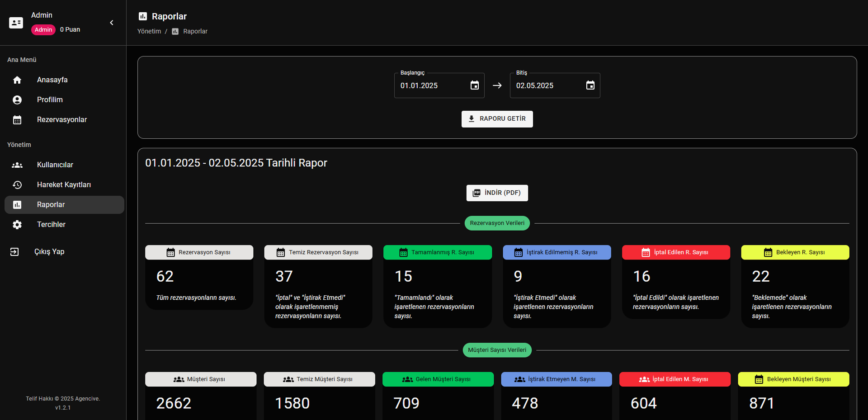
Task: Click the red İptal Edilen R. Sayısı header
Action: coord(676,252)
